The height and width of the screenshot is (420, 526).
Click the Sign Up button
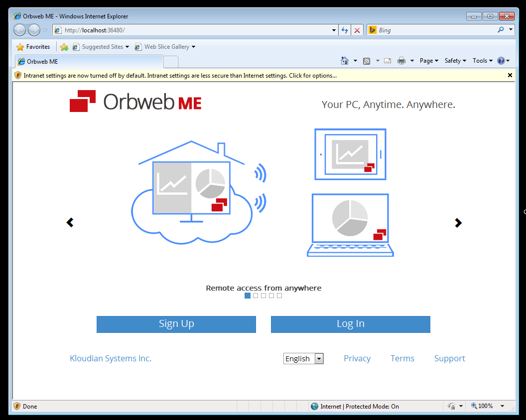click(x=176, y=324)
